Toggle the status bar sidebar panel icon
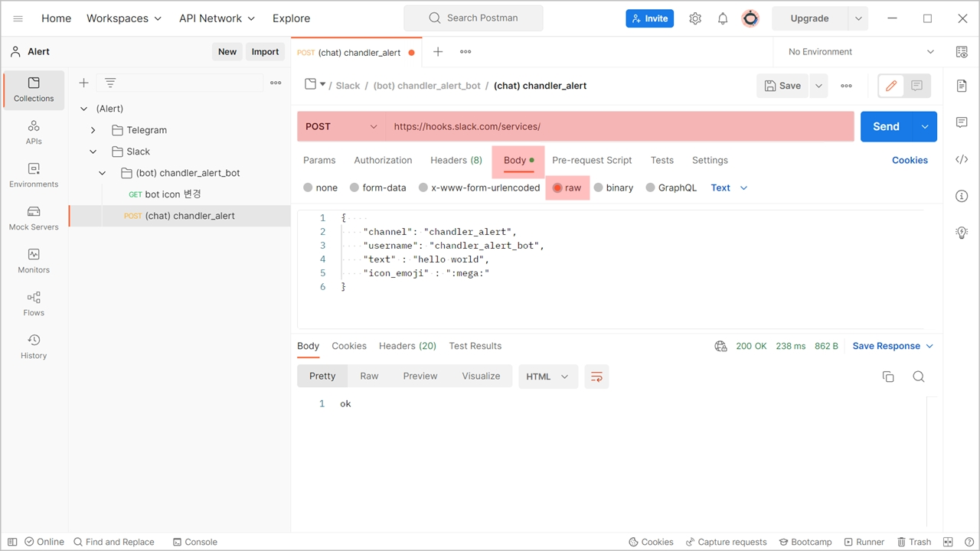This screenshot has width=980, height=551. 12,542
